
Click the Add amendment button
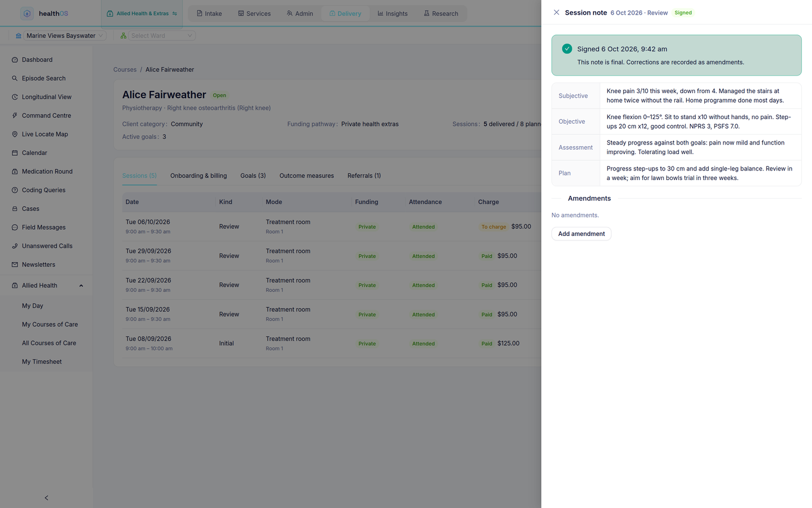581,234
